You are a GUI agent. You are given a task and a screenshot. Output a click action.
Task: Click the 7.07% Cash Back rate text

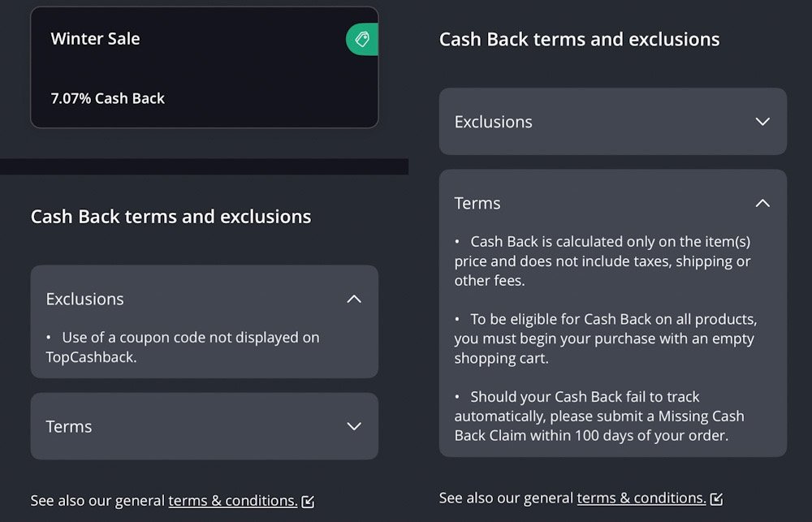point(107,98)
